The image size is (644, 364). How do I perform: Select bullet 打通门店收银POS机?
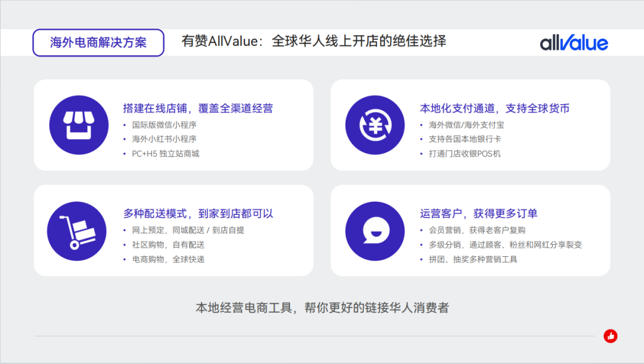click(465, 154)
